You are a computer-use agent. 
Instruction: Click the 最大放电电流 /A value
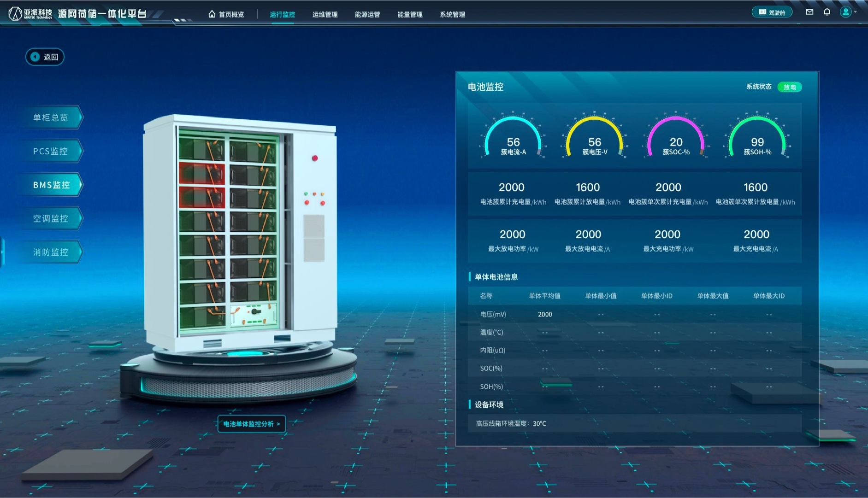[588, 234]
